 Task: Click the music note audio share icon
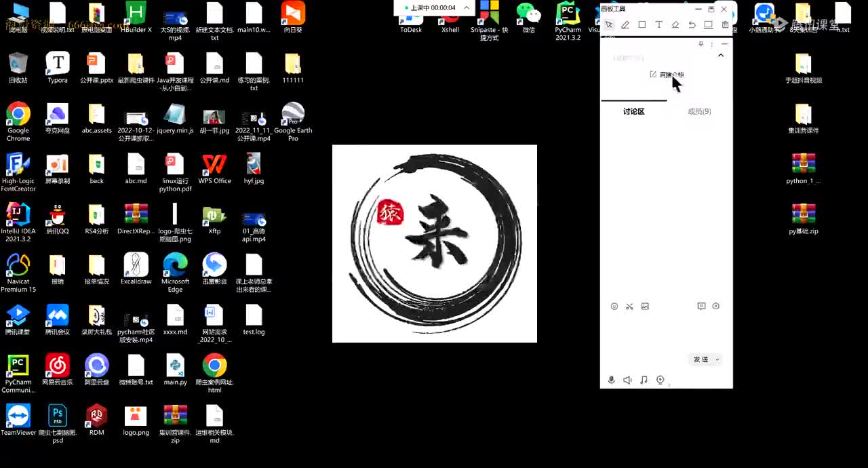tap(644, 380)
